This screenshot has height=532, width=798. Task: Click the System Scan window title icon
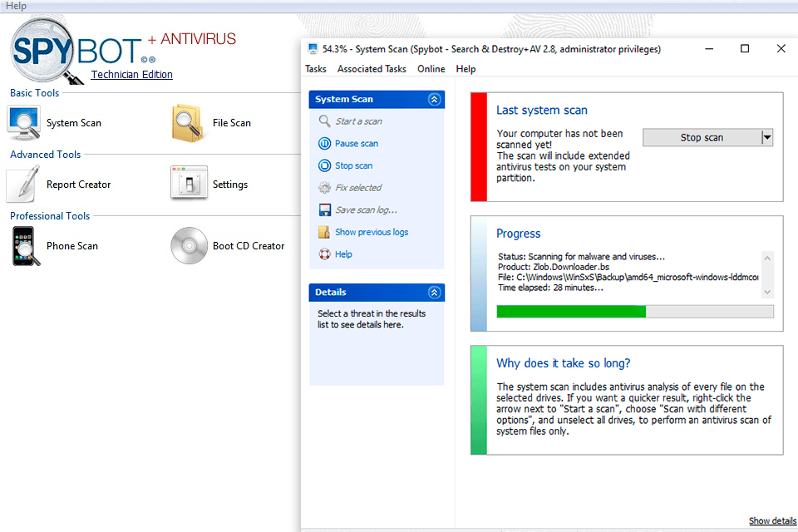[313, 49]
